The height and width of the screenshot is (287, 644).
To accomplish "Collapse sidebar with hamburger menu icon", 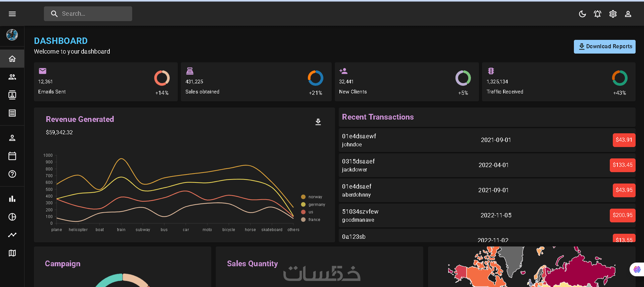I will 12,14.
